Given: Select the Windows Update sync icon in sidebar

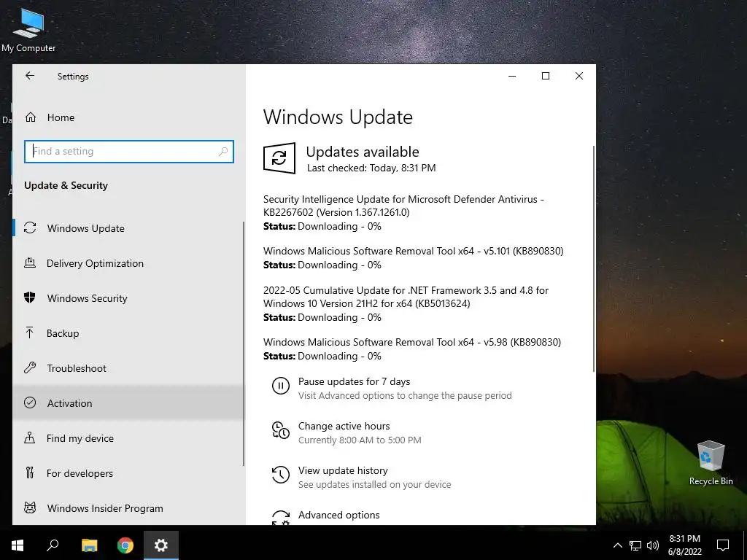Looking at the screenshot, I should point(30,227).
